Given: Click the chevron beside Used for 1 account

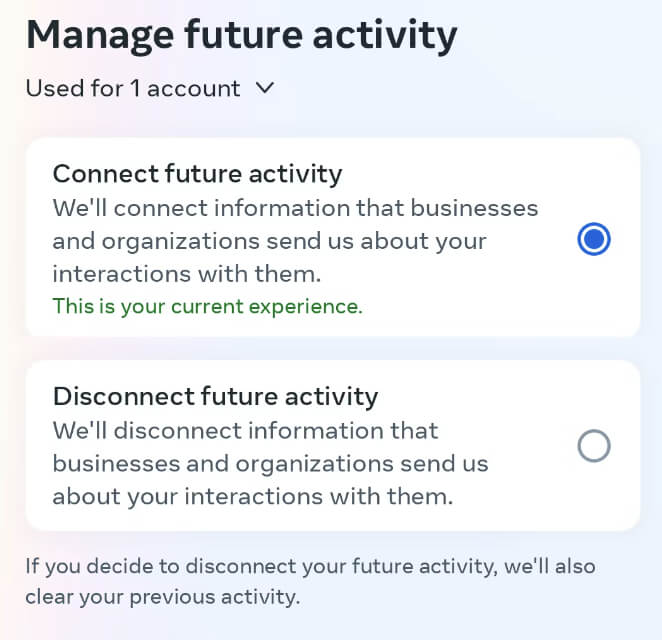Looking at the screenshot, I should (265, 88).
